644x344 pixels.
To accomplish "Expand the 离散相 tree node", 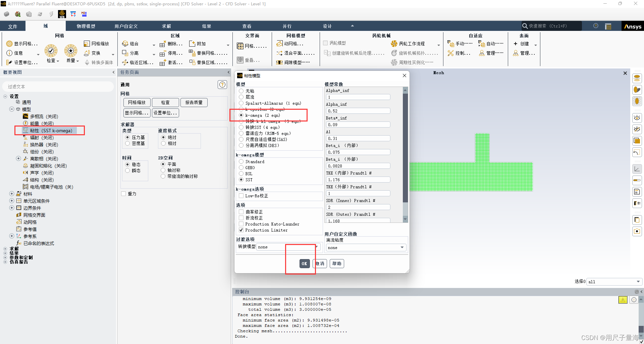I will (x=18, y=158).
